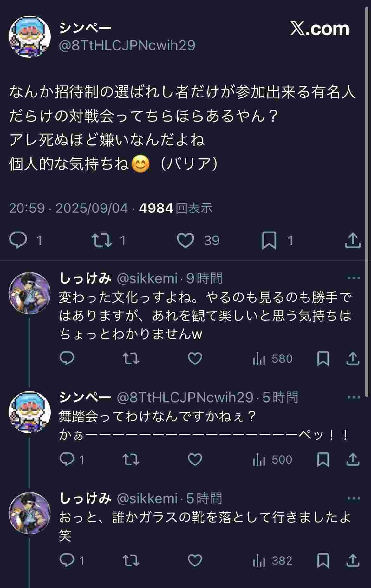Open @8TtHLCJPNcwih29 profile from main post header
Screen dimensions: 371x588
(127, 45)
